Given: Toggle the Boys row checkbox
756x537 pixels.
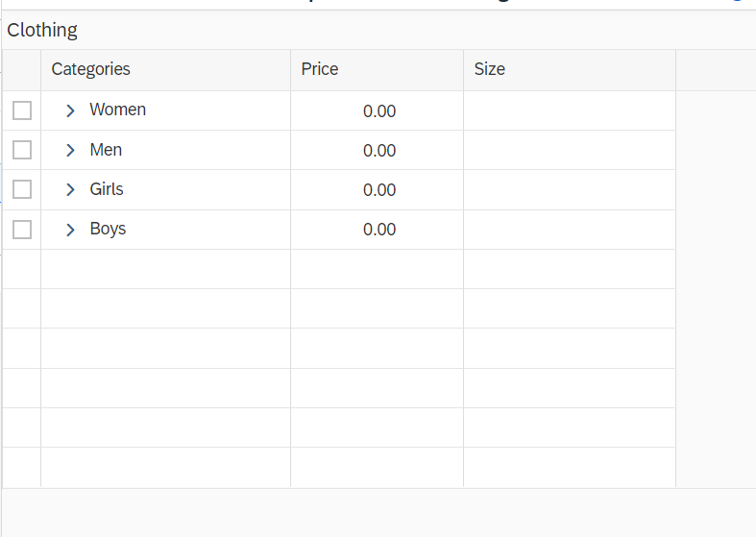Looking at the screenshot, I should pos(22,230).
